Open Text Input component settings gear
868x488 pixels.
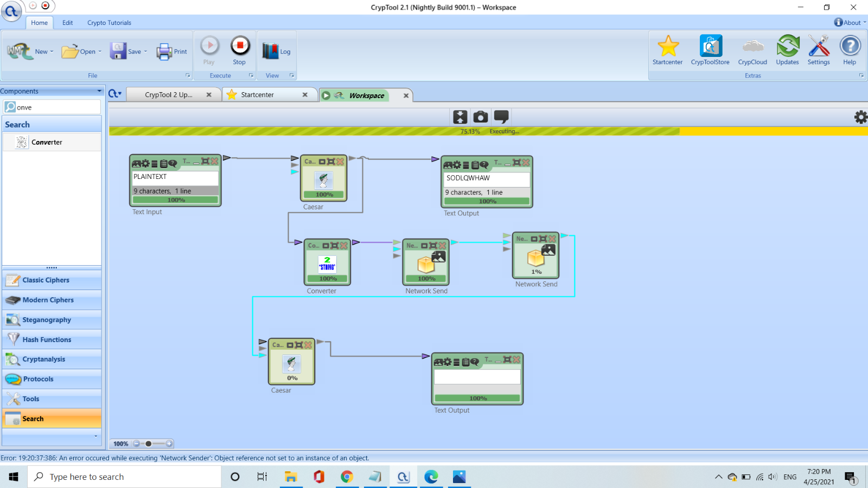pyautogui.click(x=146, y=163)
